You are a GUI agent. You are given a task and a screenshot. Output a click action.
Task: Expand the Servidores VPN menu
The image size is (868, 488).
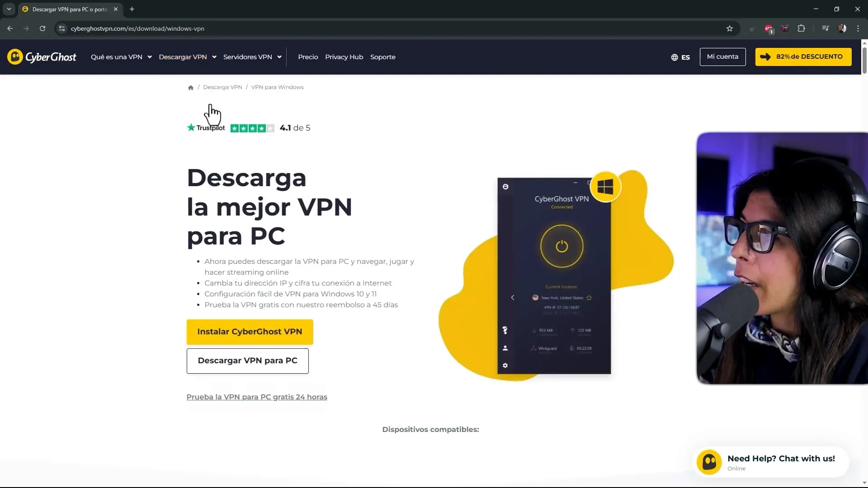coord(252,57)
